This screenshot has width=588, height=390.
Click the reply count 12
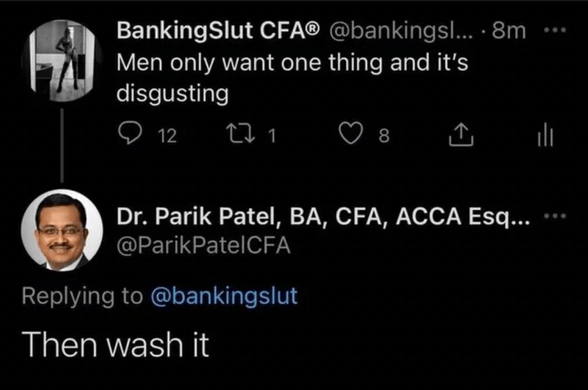[x=167, y=136]
